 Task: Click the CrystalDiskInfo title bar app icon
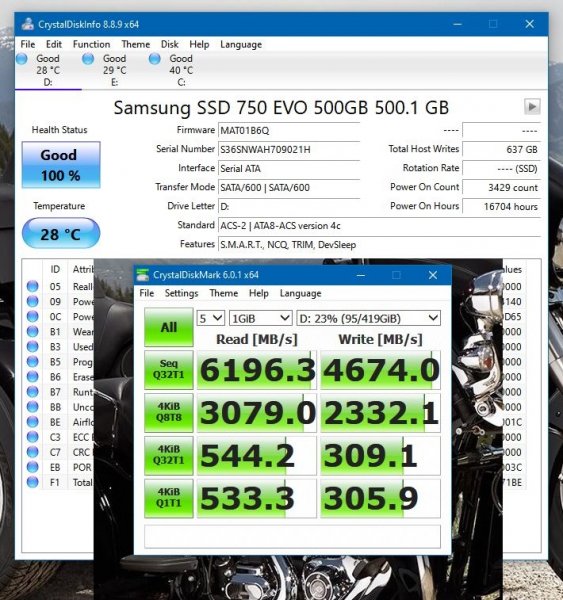(x=27, y=24)
